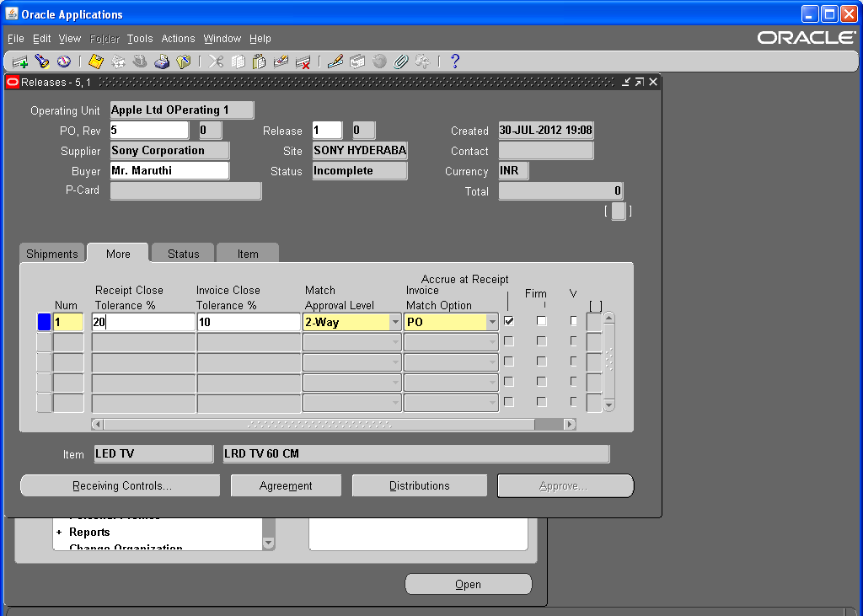Open the File menu
Image resolution: width=863 pixels, height=616 pixels.
[16, 39]
